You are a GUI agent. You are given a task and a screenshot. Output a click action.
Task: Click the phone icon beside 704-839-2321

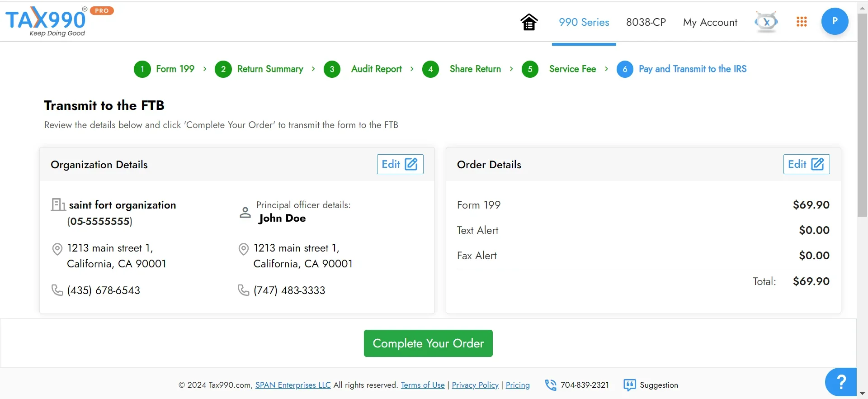tap(551, 385)
